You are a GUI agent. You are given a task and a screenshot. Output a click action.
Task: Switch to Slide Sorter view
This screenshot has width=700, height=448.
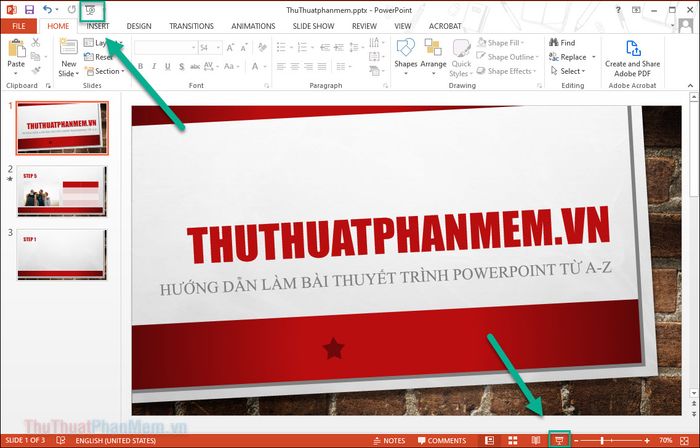tap(512, 441)
